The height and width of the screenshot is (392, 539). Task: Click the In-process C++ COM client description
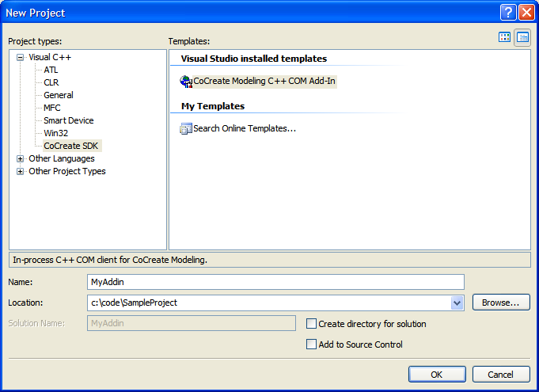[110, 260]
